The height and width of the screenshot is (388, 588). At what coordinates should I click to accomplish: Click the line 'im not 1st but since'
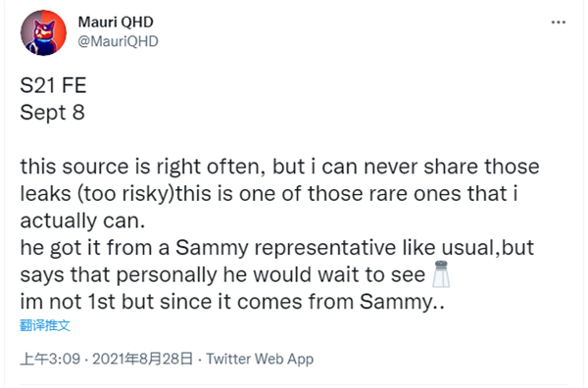pos(232,302)
